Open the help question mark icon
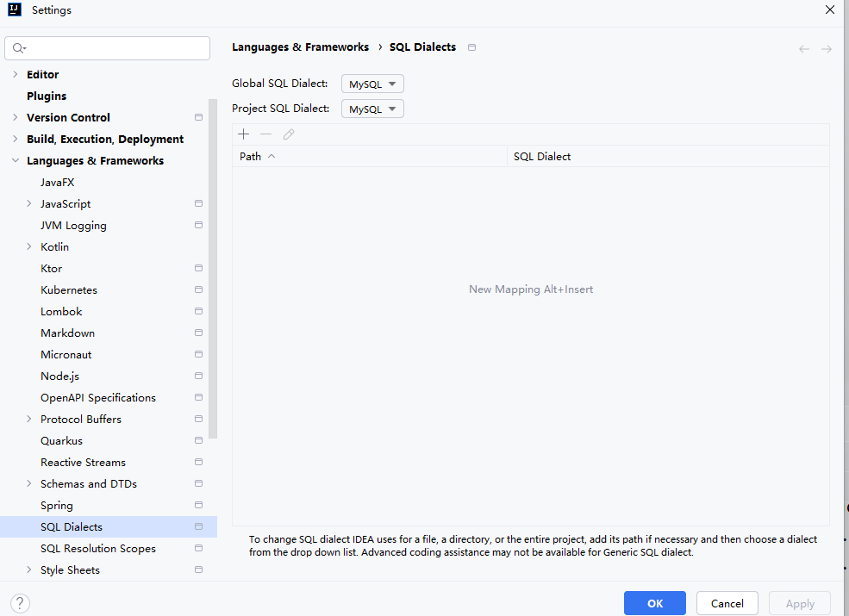Screen dimensions: 849x616 coord(20,603)
